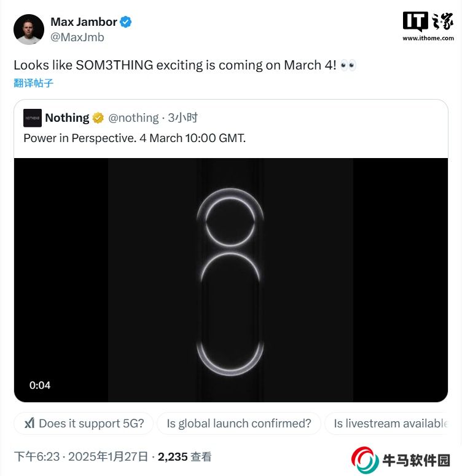
Task: Click the eyes emoji in the tweet
Action: coord(348,65)
